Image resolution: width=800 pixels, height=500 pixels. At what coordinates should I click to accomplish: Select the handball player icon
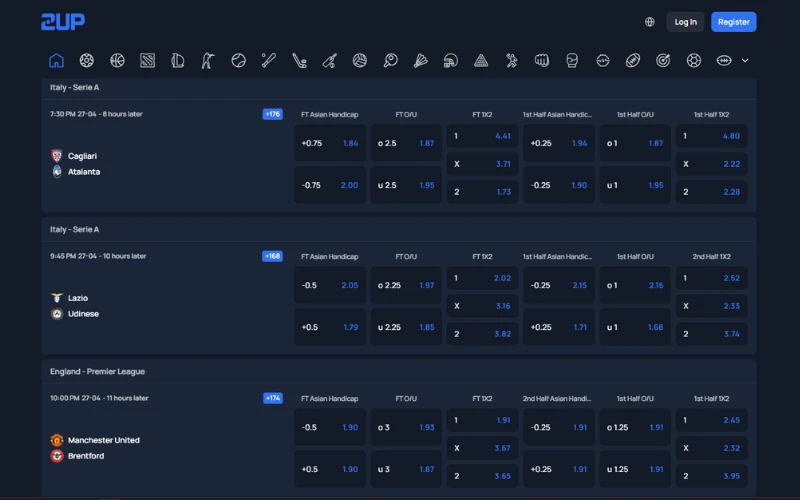[x=511, y=60]
